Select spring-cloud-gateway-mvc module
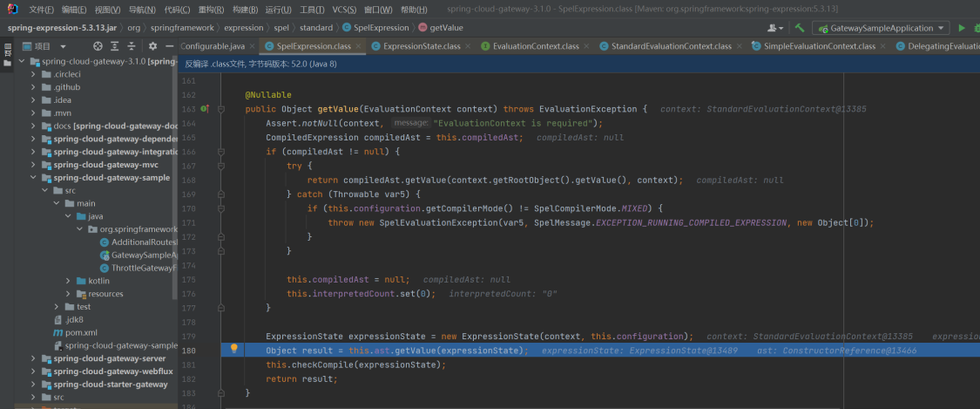The height and width of the screenshot is (409, 980). [x=100, y=165]
